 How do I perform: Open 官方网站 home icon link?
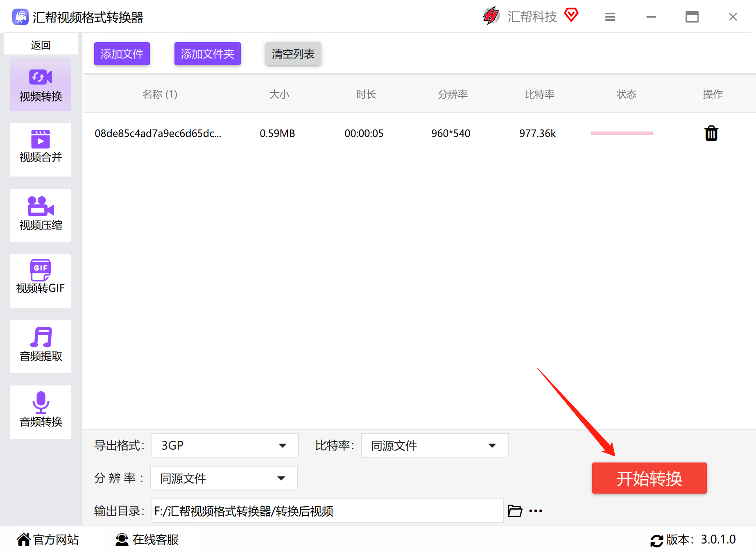click(x=24, y=539)
